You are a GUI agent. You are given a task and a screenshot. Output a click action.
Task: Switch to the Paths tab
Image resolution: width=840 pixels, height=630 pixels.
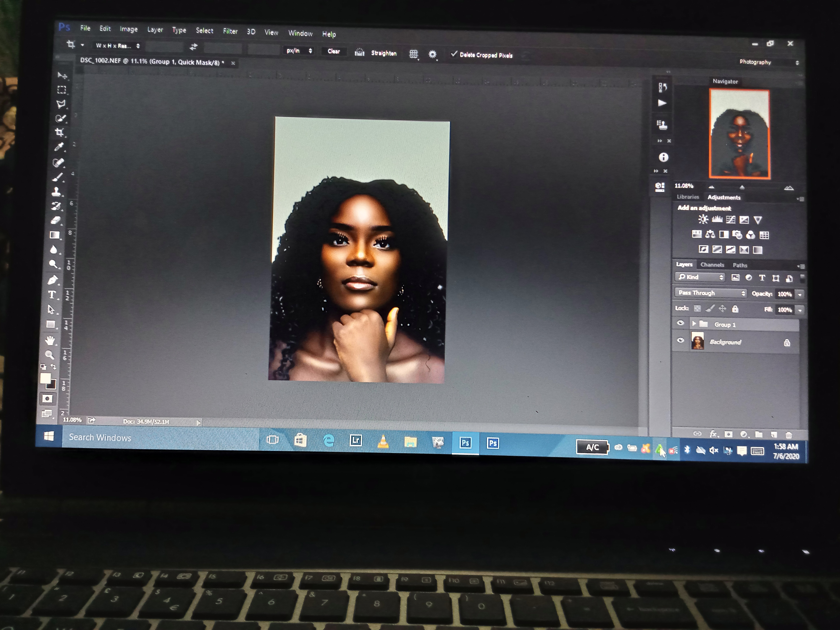pyautogui.click(x=740, y=265)
